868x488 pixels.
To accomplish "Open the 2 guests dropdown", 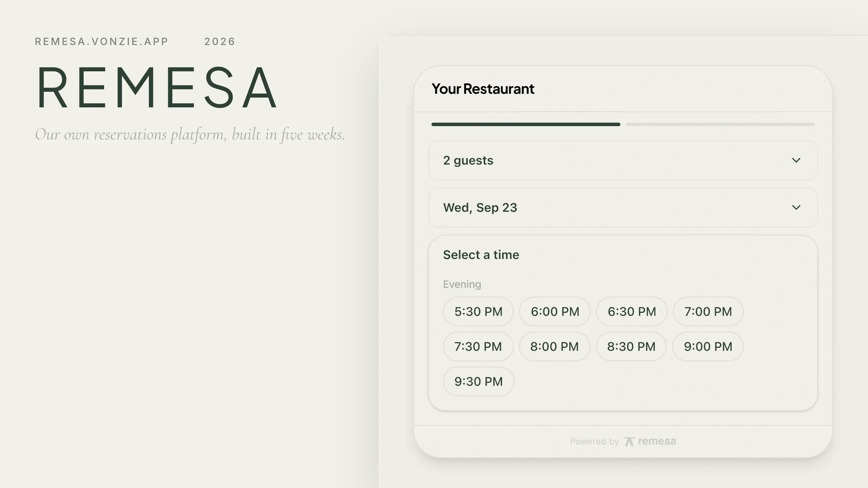I will [x=623, y=160].
